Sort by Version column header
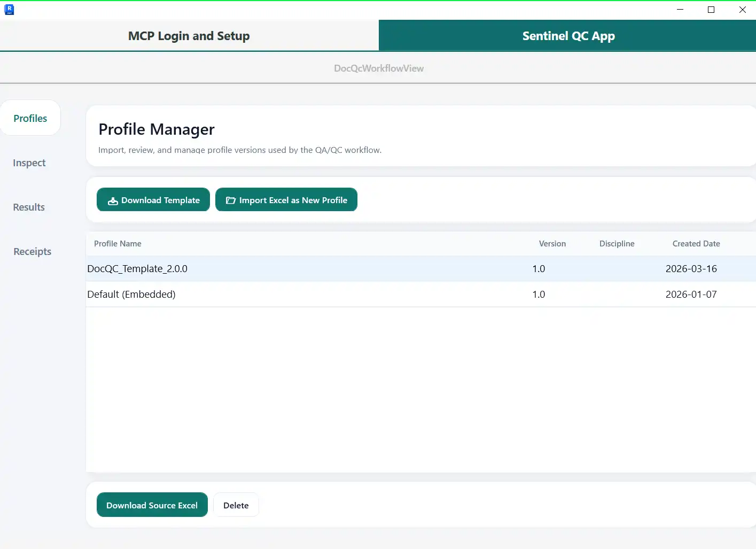 point(552,244)
